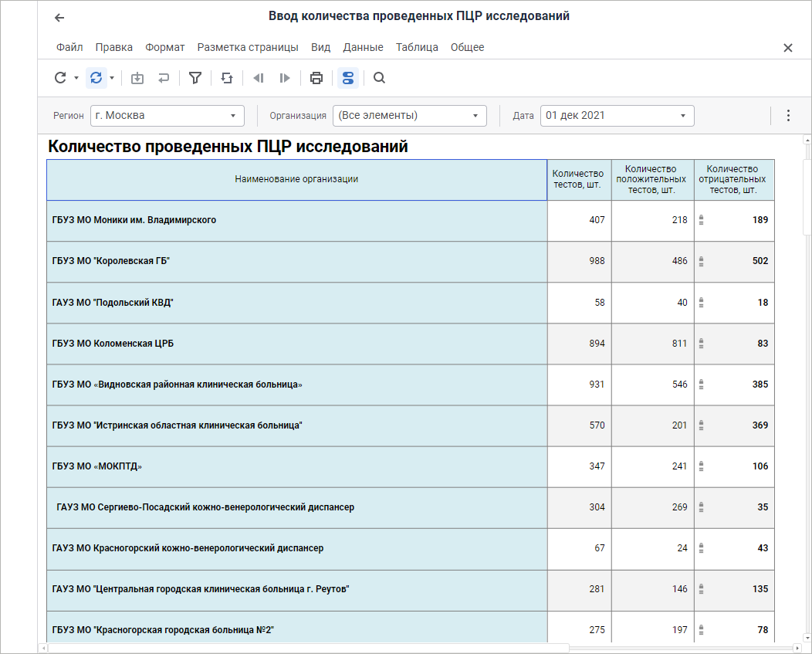Click the three-dot more options button
Viewport: 812px width, 654px height.
click(x=788, y=116)
